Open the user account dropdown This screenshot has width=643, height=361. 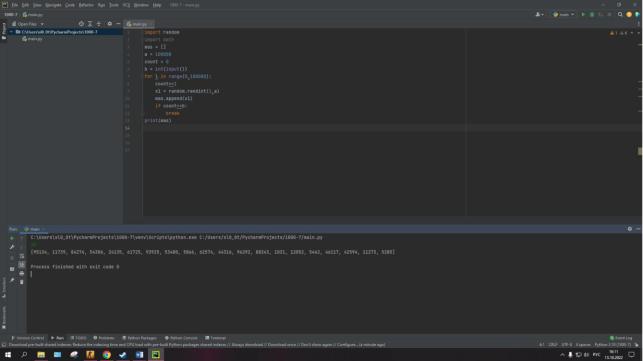click(539, 14)
